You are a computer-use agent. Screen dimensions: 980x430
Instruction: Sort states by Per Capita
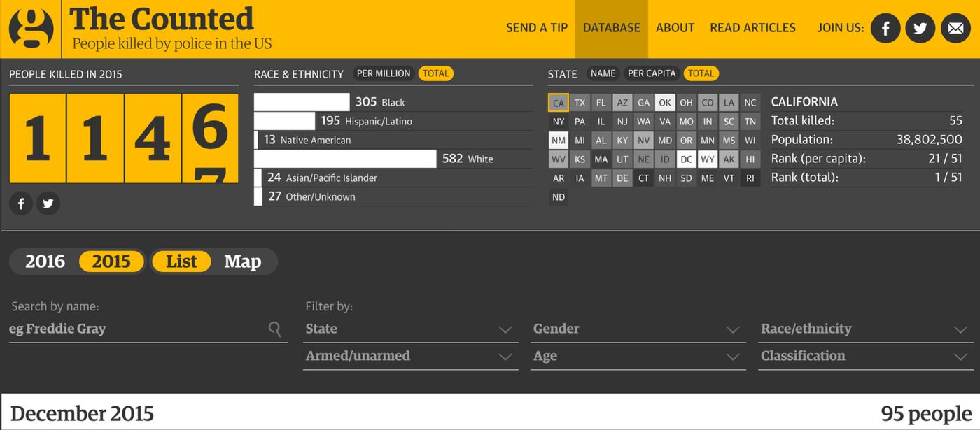tap(652, 73)
